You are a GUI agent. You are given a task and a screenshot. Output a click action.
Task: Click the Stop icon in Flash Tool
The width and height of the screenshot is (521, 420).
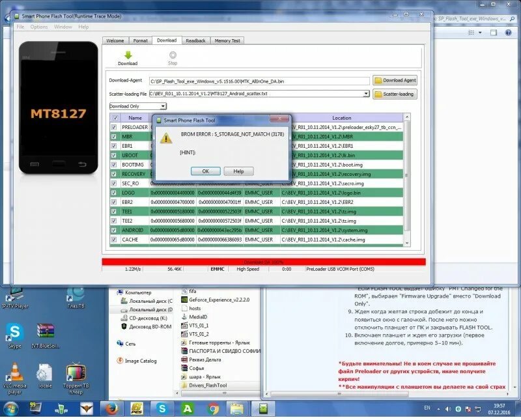tap(173, 55)
